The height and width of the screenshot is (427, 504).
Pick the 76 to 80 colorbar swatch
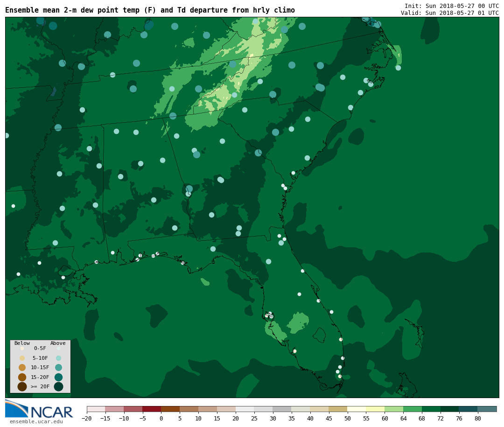469,409
